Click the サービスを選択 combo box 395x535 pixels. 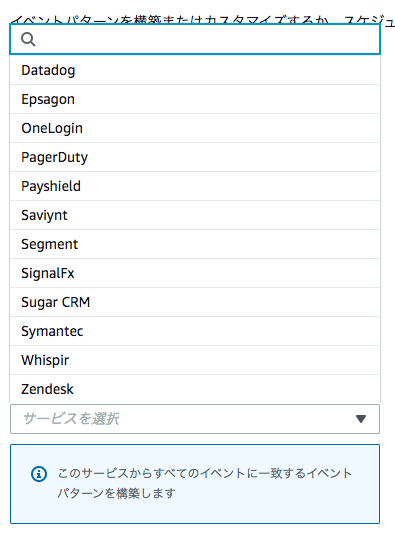point(195,419)
